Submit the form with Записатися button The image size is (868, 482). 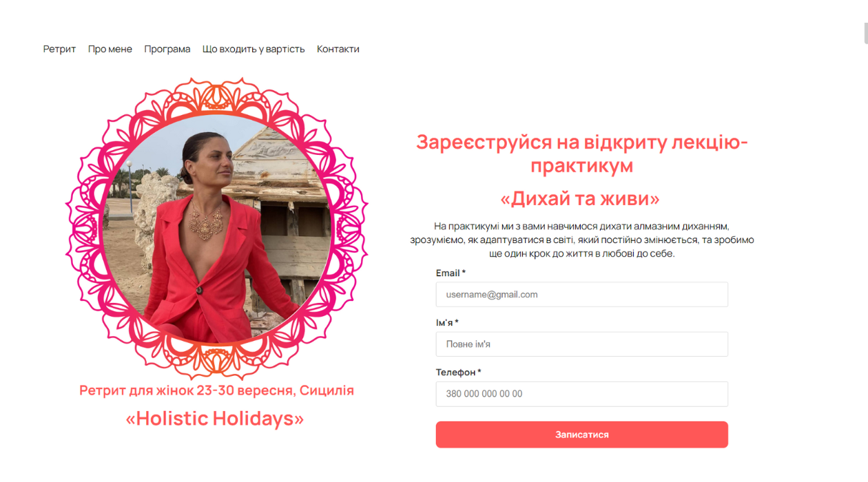[581, 434]
